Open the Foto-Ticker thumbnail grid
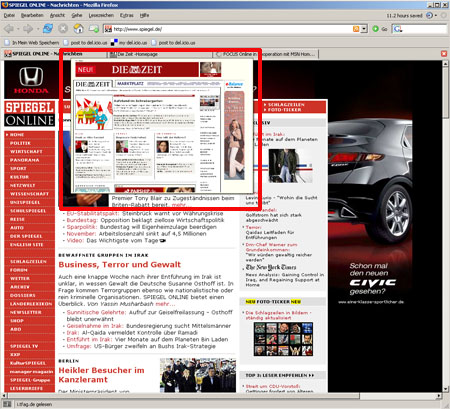The width and height of the screenshot is (450, 409). coord(283,339)
